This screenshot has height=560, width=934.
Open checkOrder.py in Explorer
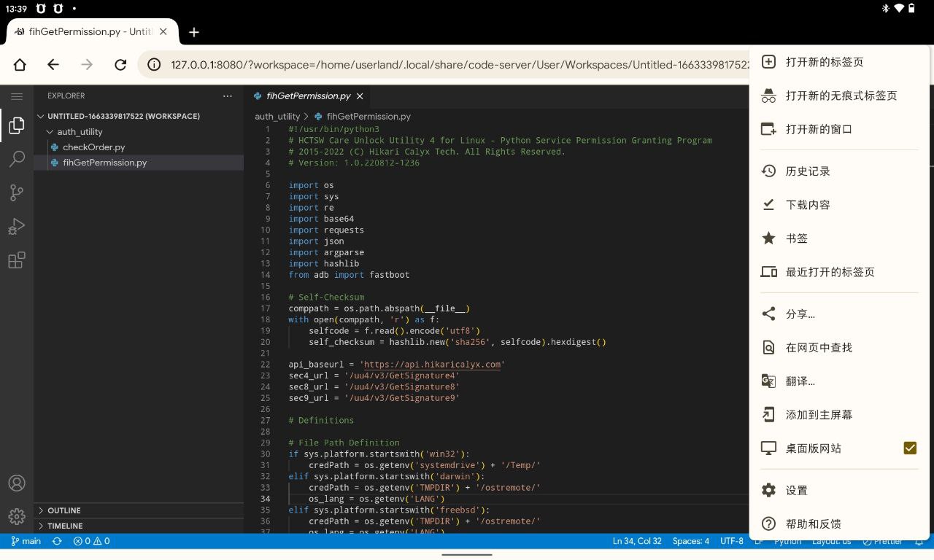point(93,147)
